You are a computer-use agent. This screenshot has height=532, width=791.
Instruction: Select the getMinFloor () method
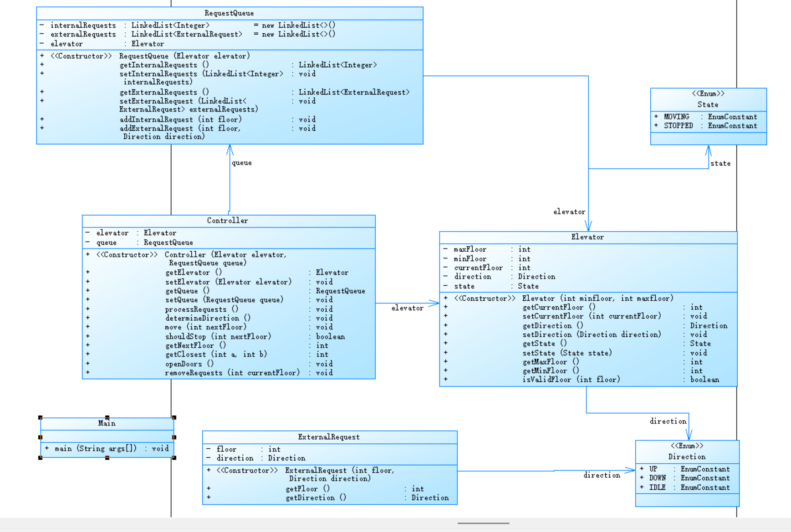(573, 371)
